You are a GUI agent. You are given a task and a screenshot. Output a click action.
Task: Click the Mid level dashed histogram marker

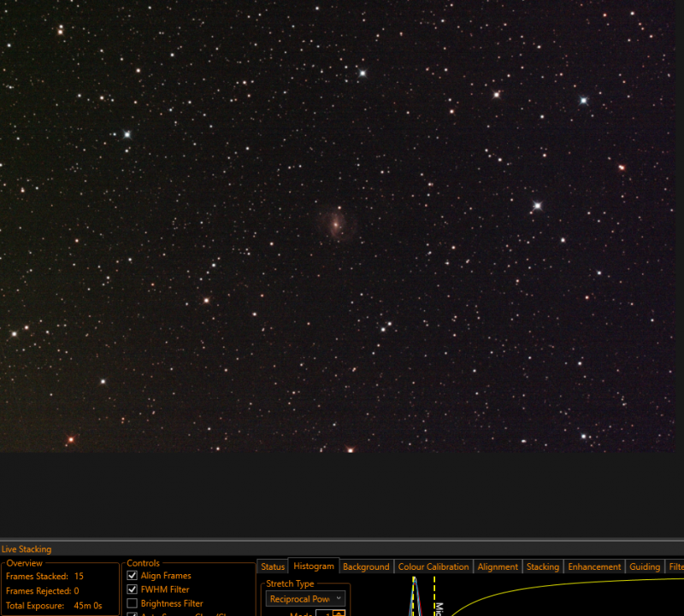(x=434, y=595)
